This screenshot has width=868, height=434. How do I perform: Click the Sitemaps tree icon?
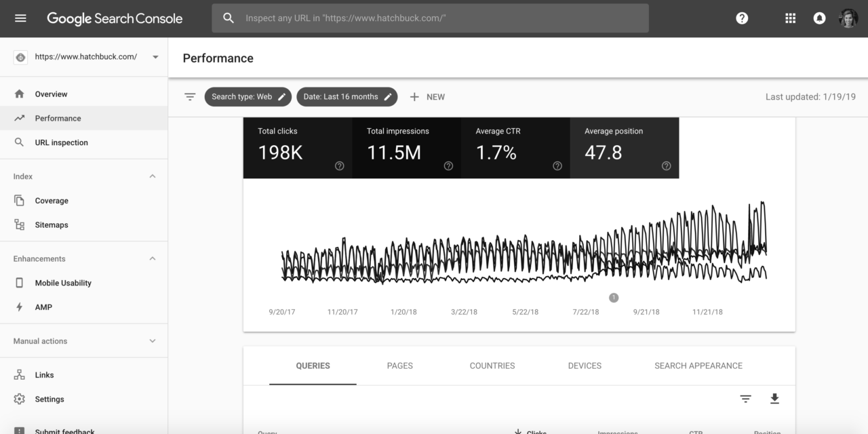point(19,224)
